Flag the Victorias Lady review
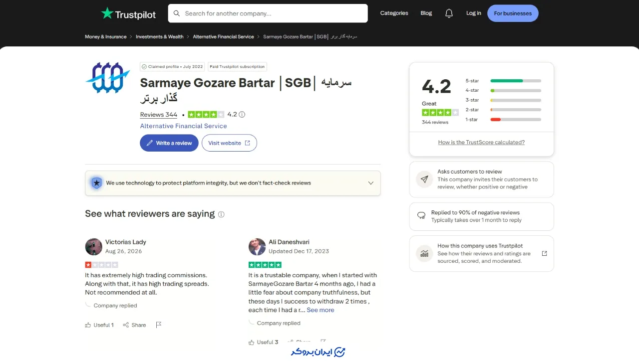The width and height of the screenshot is (639, 364). click(x=158, y=325)
